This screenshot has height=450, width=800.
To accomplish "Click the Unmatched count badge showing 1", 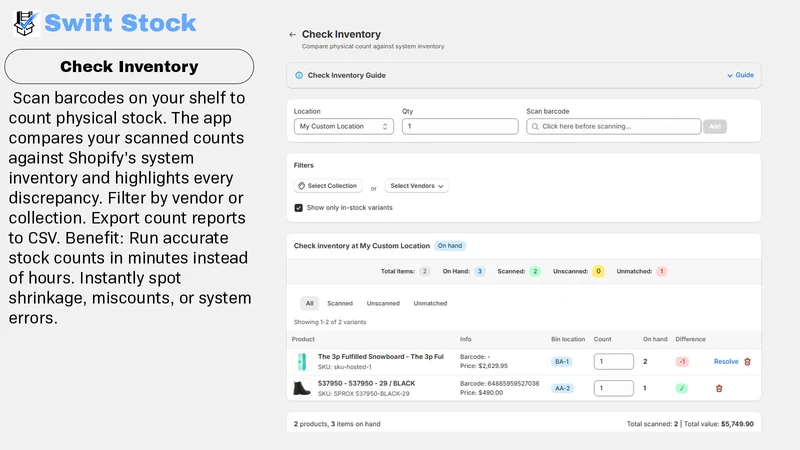I will [x=661, y=271].
